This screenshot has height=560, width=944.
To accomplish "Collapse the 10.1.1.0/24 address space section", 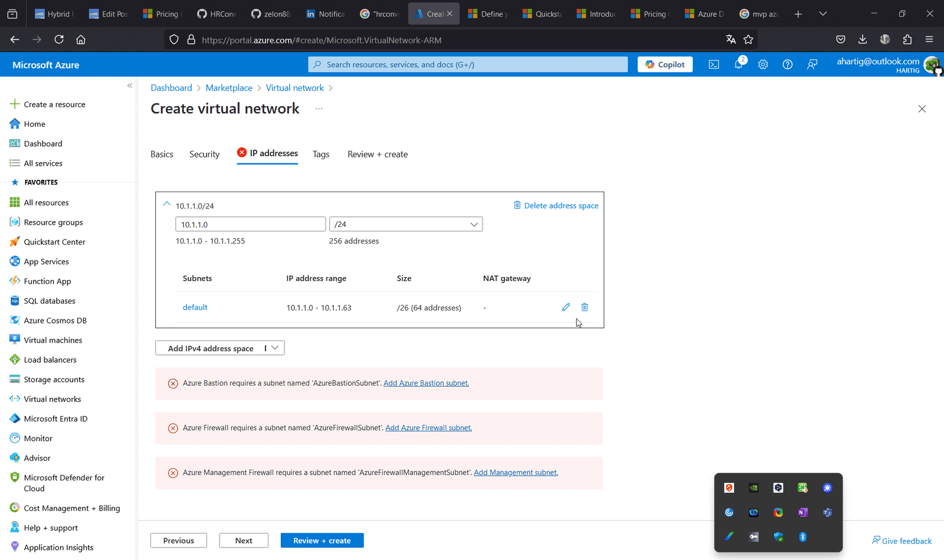I will coord(167,203).
